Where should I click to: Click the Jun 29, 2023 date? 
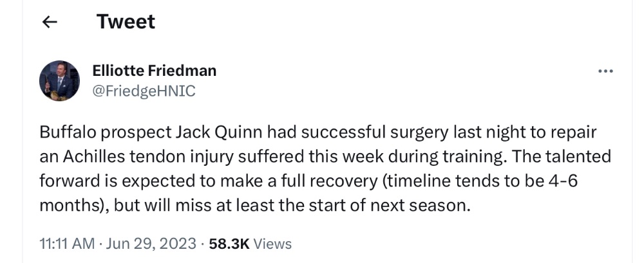point(151,244)
